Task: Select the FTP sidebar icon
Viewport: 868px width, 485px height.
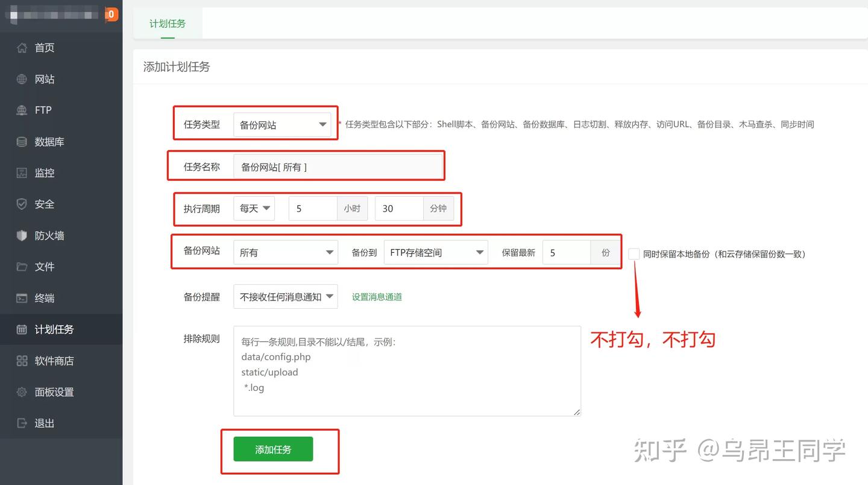Action: [x=22, y=110]
